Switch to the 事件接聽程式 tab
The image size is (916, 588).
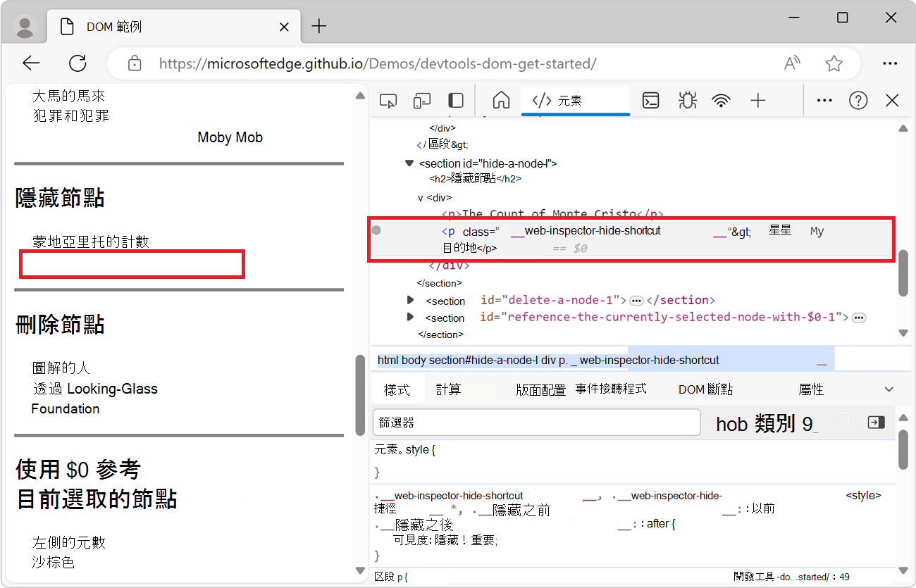[x=611, y=389]
